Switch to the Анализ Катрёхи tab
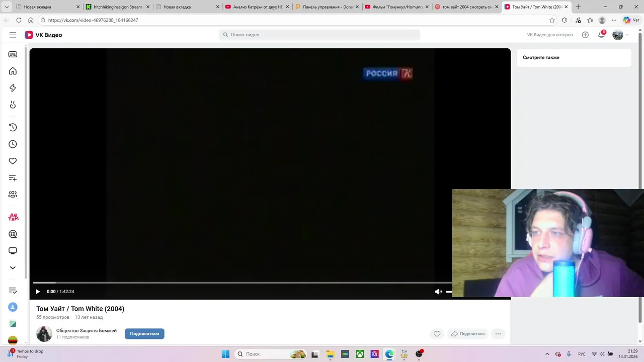644x362 pixels. [x=257, y=7]
